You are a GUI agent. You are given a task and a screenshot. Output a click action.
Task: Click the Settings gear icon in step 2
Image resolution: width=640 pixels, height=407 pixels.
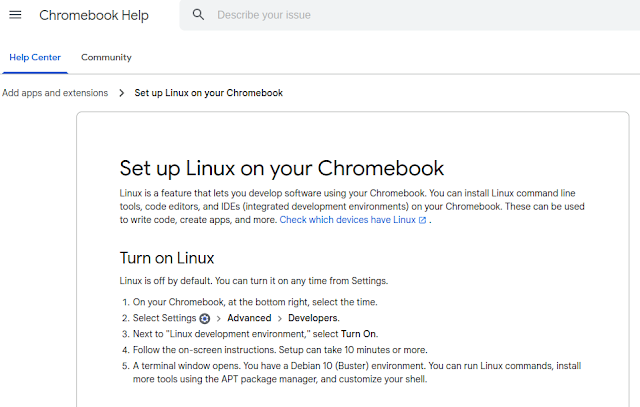[x=204, y=318]
